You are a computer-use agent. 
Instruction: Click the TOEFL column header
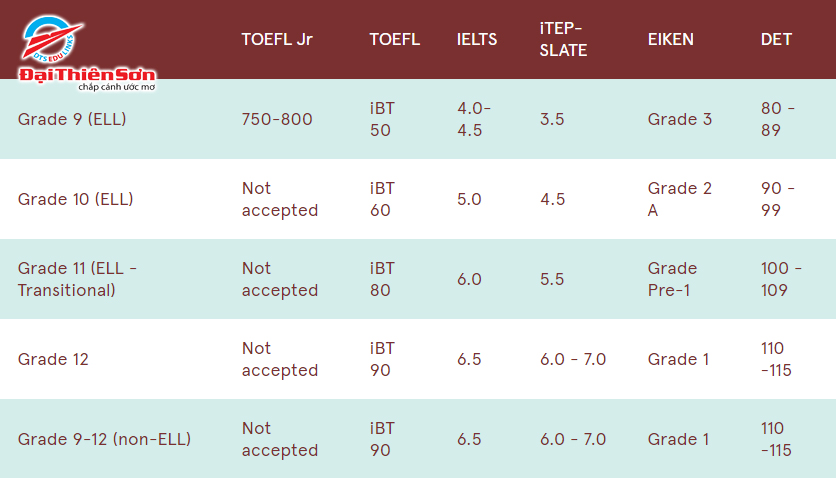[394, 40]
